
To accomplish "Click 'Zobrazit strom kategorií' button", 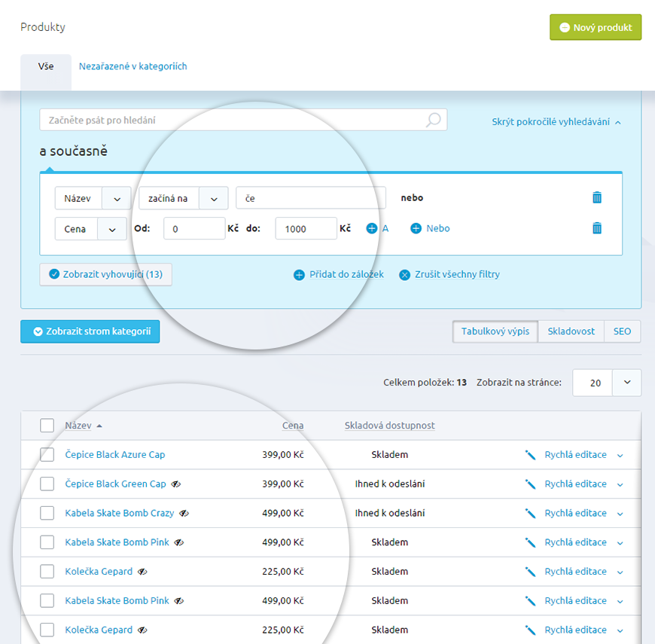I will (90, 331).
